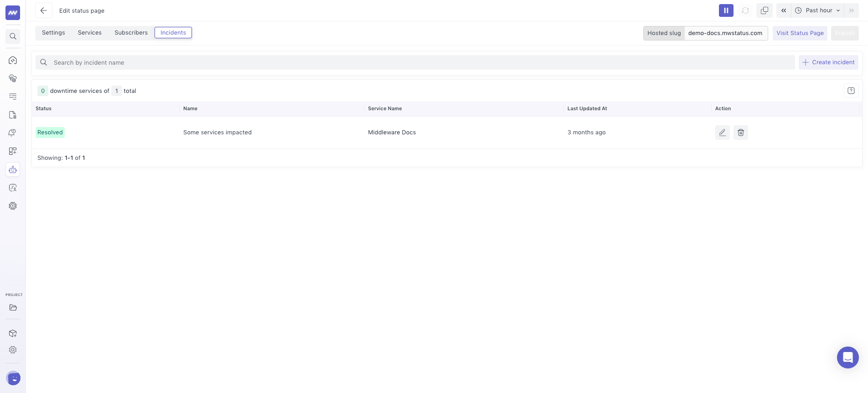Open the chip processor sidebar icon

point(13,206)
